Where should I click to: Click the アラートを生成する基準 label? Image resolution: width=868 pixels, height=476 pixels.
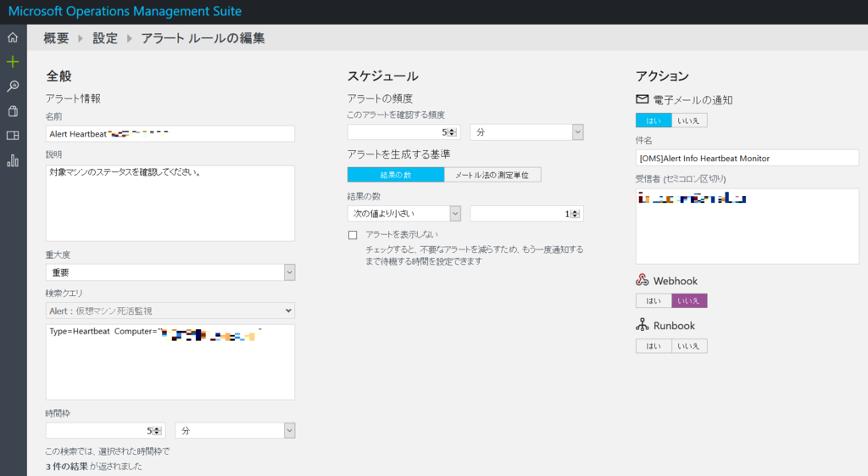coord(398,154)
